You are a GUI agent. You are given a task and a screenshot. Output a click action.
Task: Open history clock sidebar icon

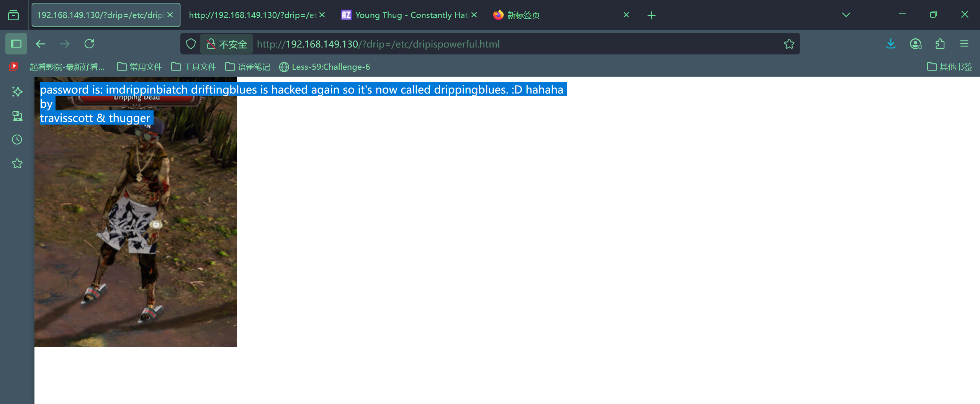pos(17,140)
